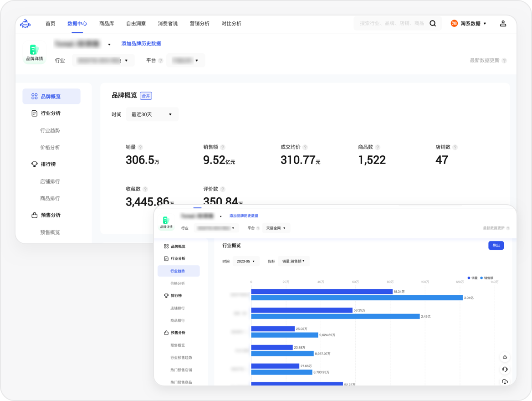Viewport: 532px width, 401px height.
Task: Open the customer service headset icon
Action: [505, 370]
